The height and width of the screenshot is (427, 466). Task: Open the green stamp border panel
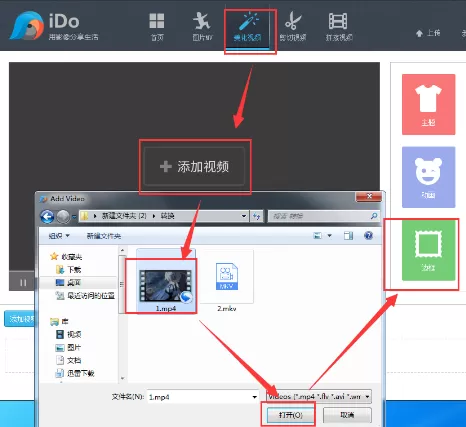[428, 250]
